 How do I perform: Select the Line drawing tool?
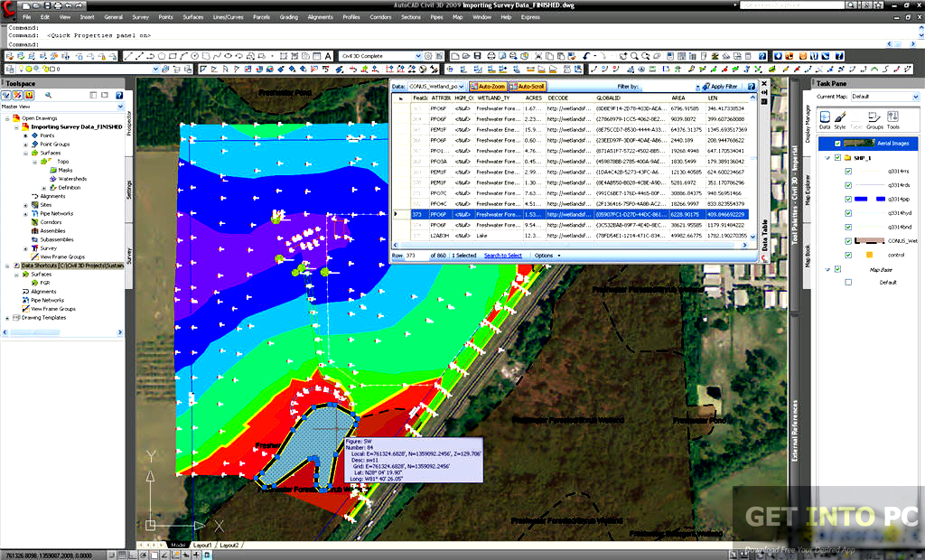pyautogui.click(x=128, y=56)
